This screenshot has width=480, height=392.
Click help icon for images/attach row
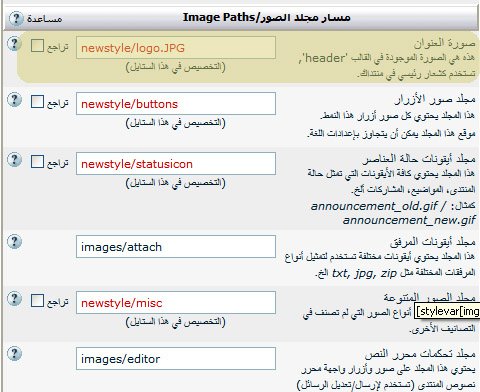pos(14,242)
